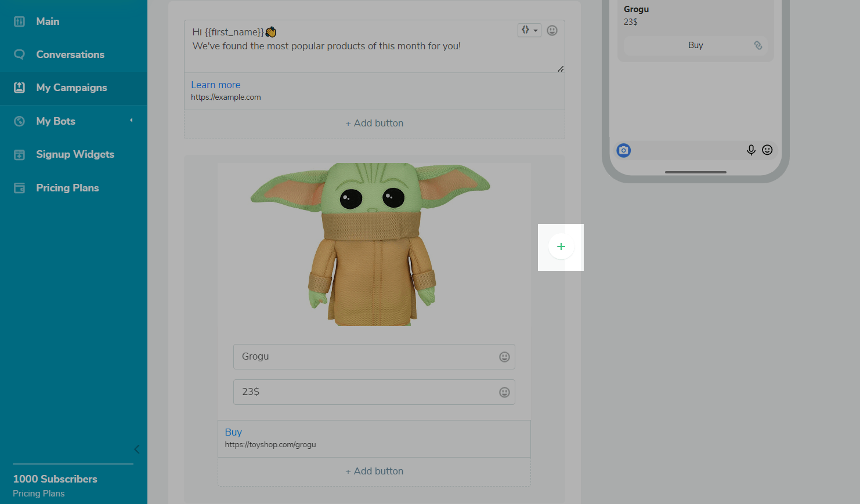Click the Grogu product image
The height and width of the screenshot is (504, 860).
[x=371, y=244]
